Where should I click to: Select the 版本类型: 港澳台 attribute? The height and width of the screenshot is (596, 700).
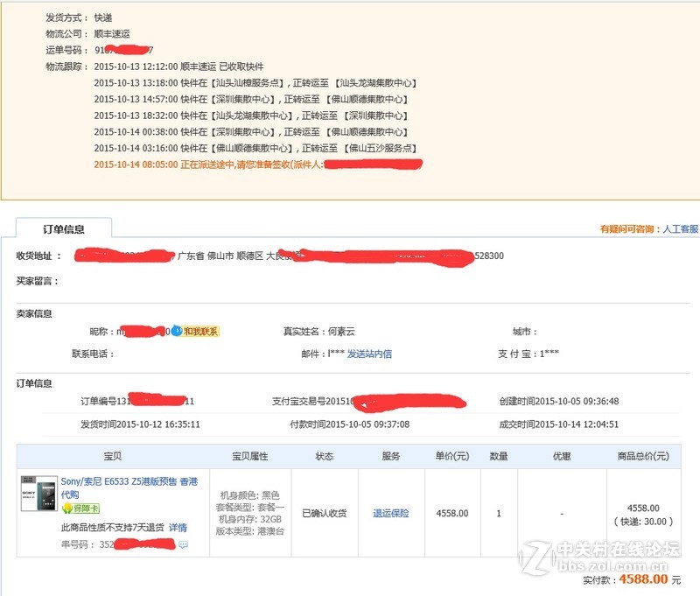tap(250, 531)
